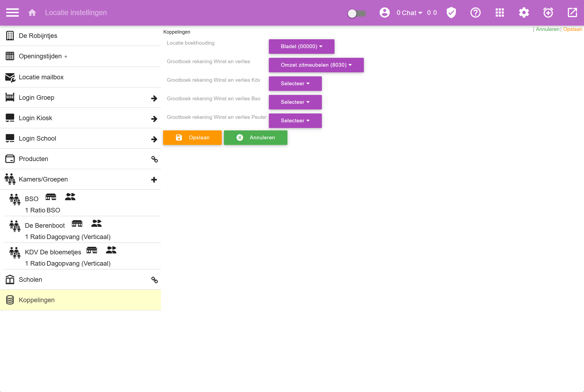Add a new Kamers/Groepen with plus icon
Viewport: 584px width, 392px height.
click(154, 180)
